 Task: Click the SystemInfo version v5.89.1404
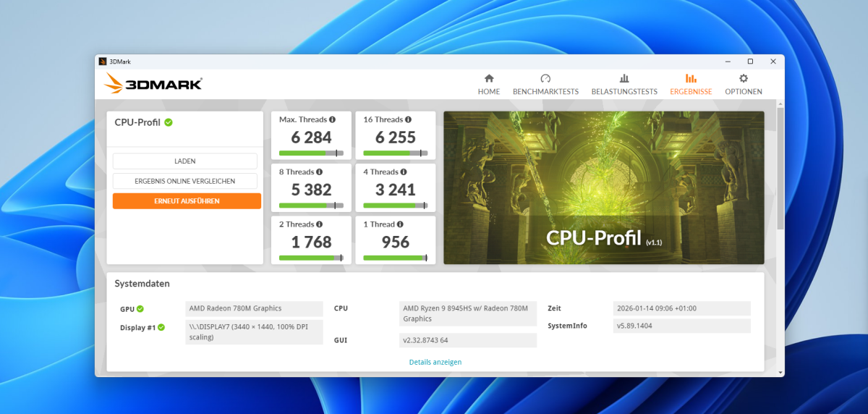click(681, 326)
